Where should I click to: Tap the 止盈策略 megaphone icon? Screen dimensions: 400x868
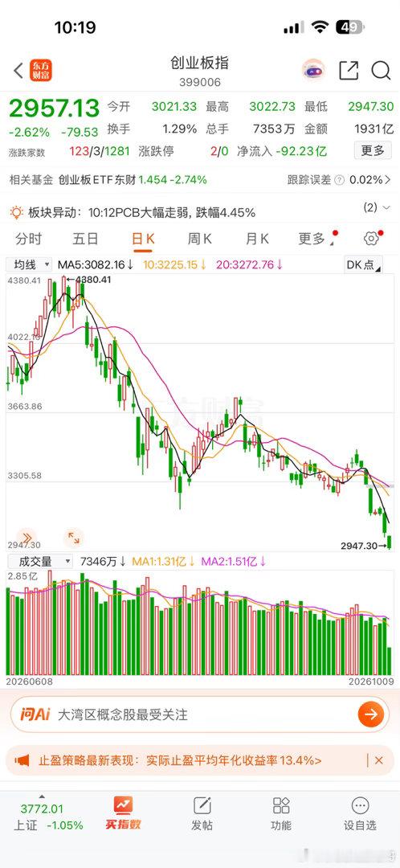tap(22, 760)
